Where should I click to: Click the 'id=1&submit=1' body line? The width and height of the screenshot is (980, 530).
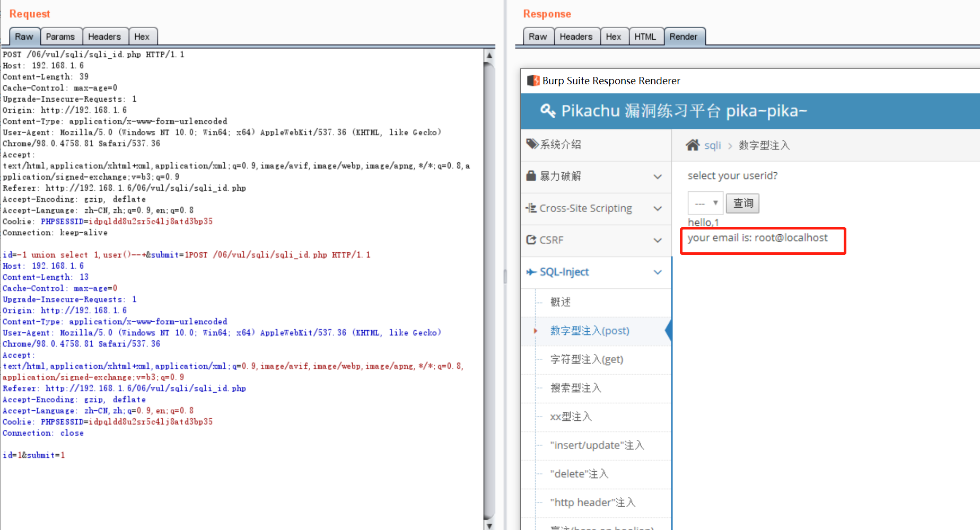click(x=34, y=455)
